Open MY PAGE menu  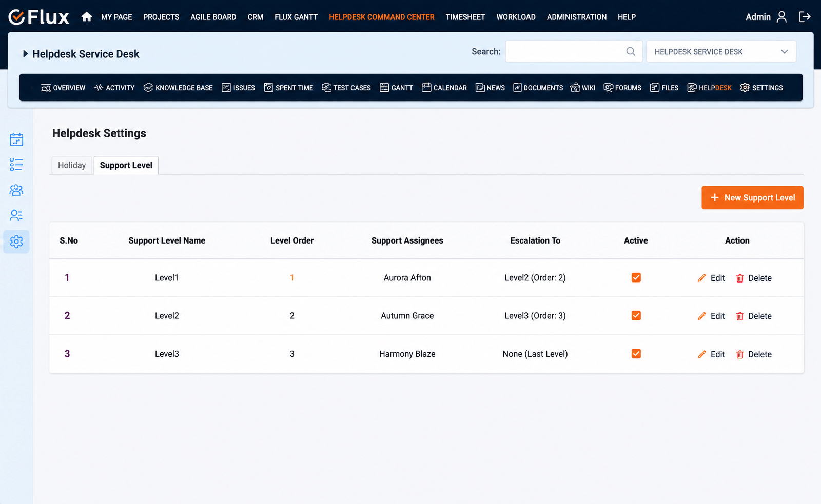click(116, 17)
